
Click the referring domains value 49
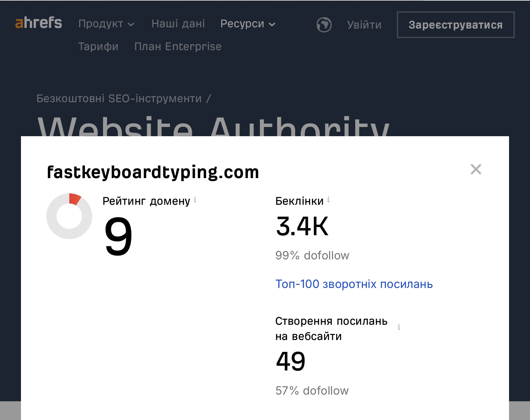290,361
